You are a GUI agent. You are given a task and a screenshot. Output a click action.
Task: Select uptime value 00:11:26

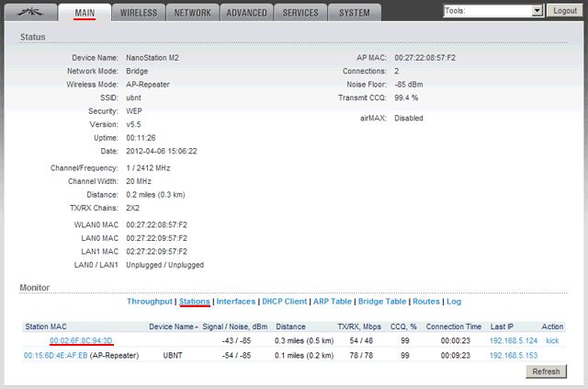click(x=141, y=138)
